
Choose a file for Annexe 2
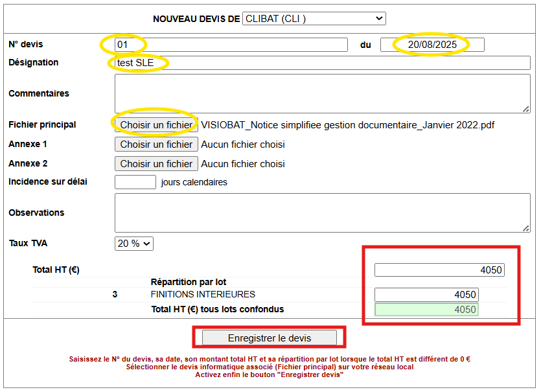pyautogui.click(x=156, y=164)
